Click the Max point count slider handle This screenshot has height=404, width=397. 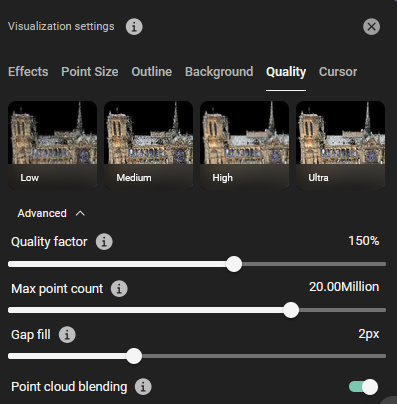coord(291,310)
